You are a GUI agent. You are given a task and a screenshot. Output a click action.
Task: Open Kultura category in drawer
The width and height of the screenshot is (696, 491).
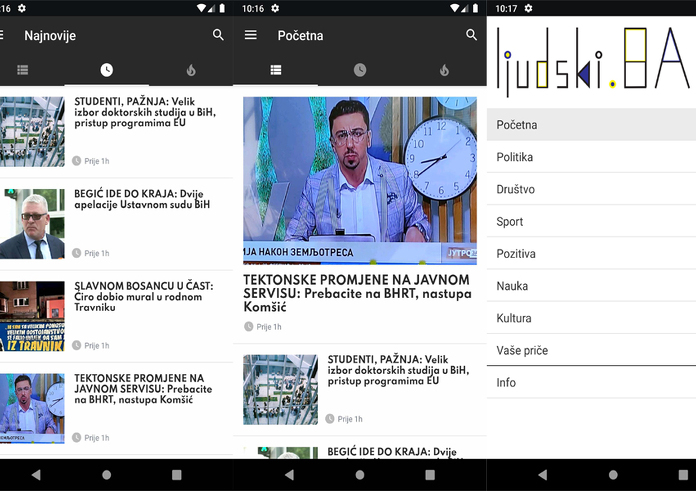(591, 318)
